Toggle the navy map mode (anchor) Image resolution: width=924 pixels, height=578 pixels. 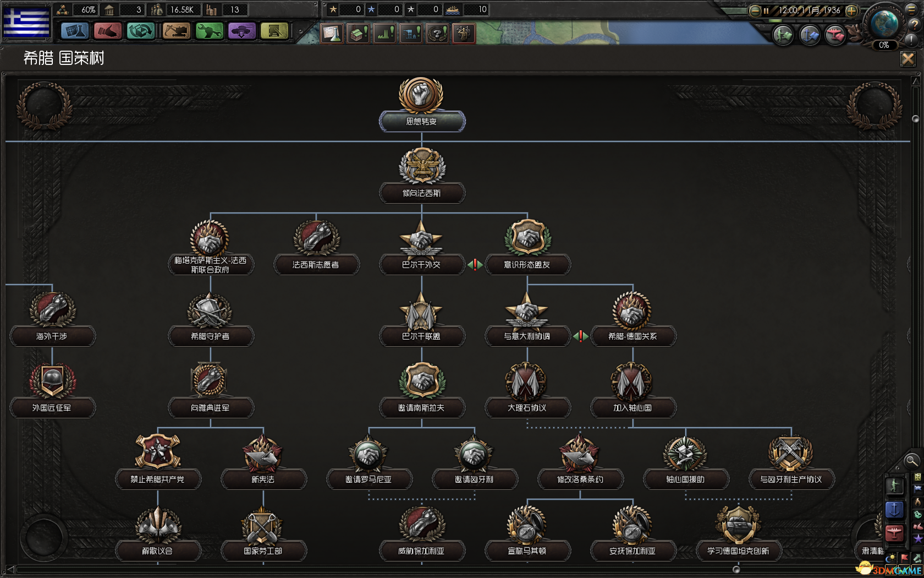(894, 510)
